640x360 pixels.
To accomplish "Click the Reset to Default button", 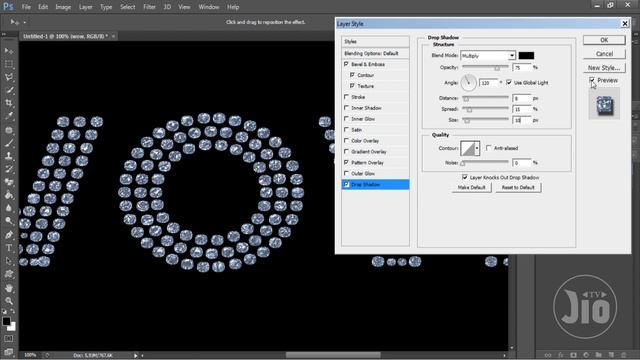I will click(x=518, y=187).
